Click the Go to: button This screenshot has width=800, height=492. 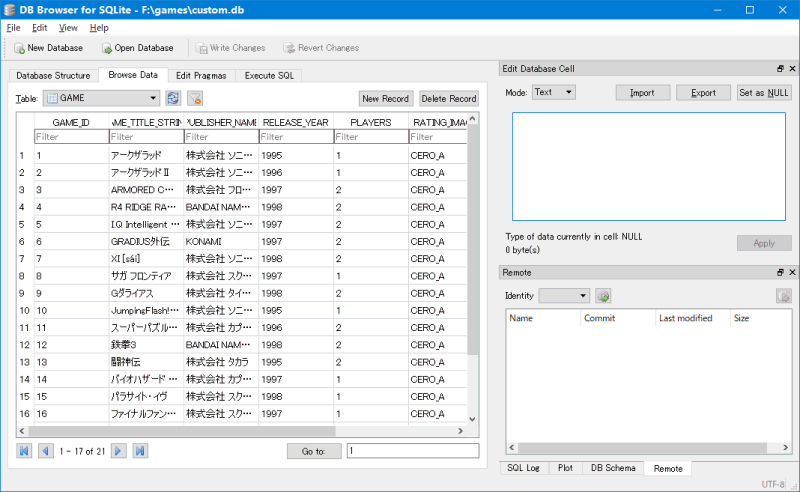pos(314,451)
